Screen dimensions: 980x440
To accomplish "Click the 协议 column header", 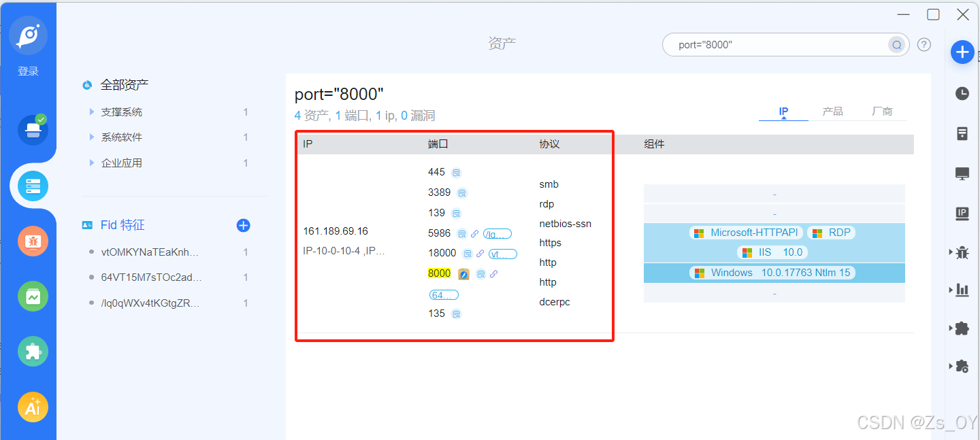I will point(550,144).
